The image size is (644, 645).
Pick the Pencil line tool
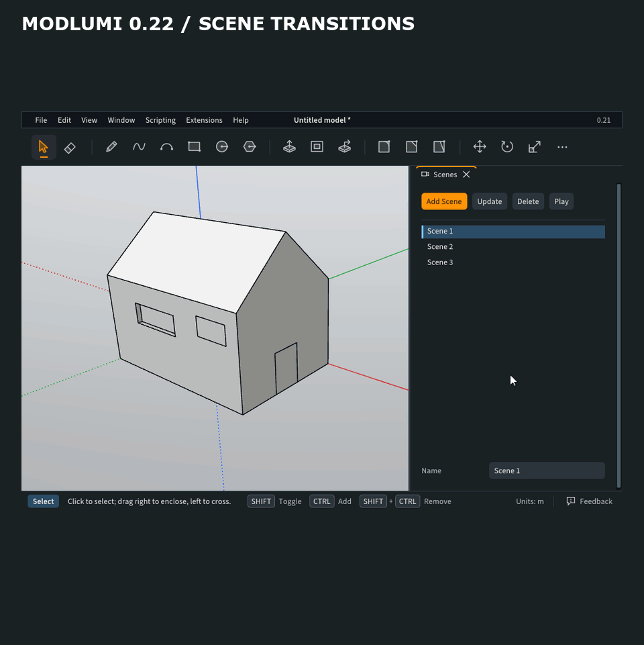point(111,147)
